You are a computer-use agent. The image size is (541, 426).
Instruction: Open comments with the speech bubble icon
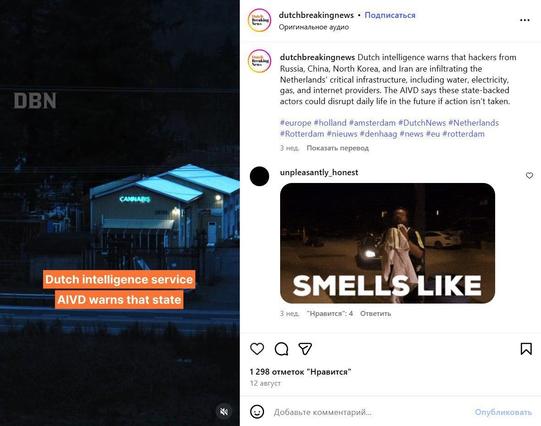click(281, 349)
